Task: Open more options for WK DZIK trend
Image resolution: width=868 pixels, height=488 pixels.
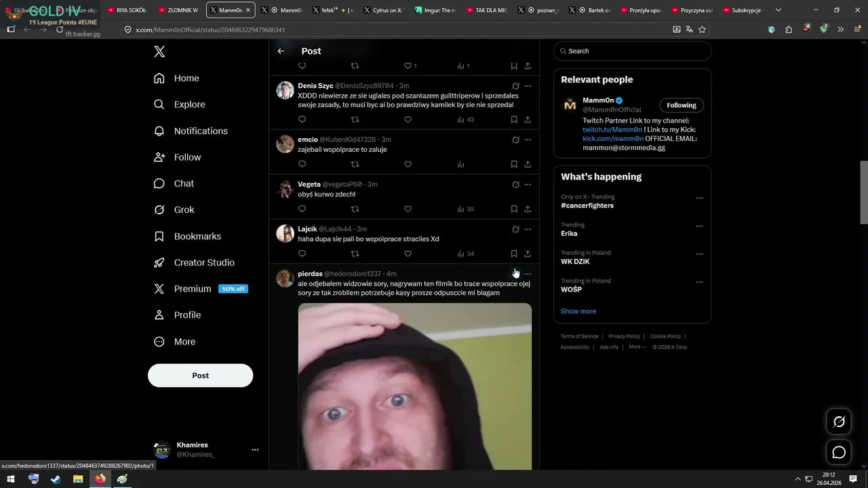Action: tap(699, 254)
